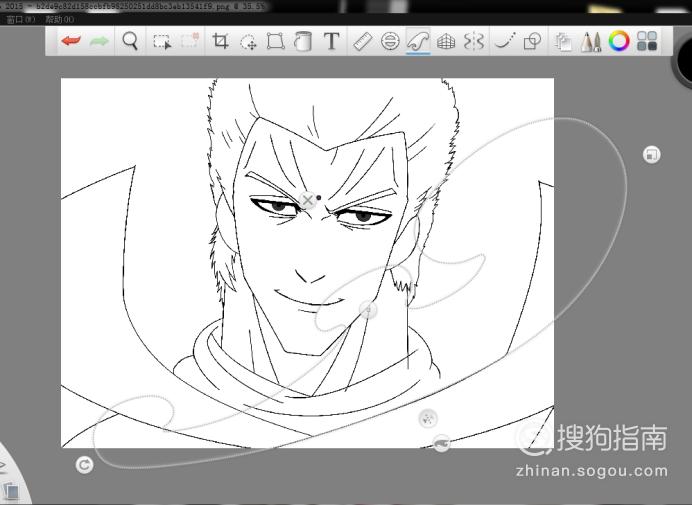Select the Text tool

[x=331, y=41]
